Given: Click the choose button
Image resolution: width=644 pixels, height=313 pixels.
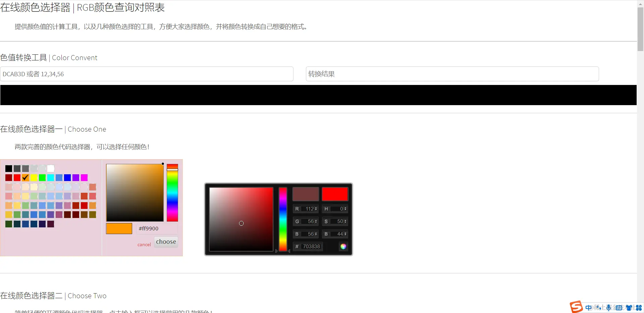Looking at the screenshot, I should pyautogui.click(x=166, y=242).
